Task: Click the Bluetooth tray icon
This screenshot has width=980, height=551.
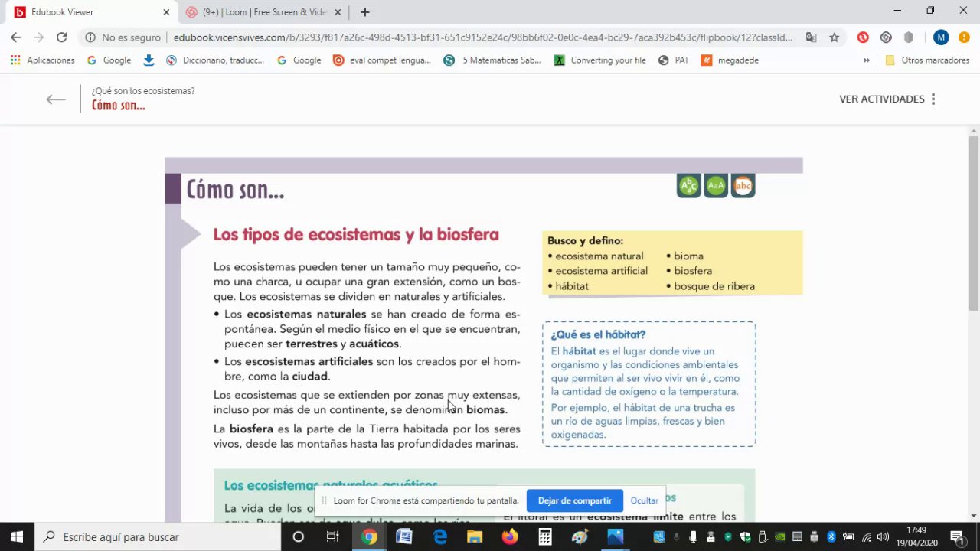Action: tap(831, 536)
